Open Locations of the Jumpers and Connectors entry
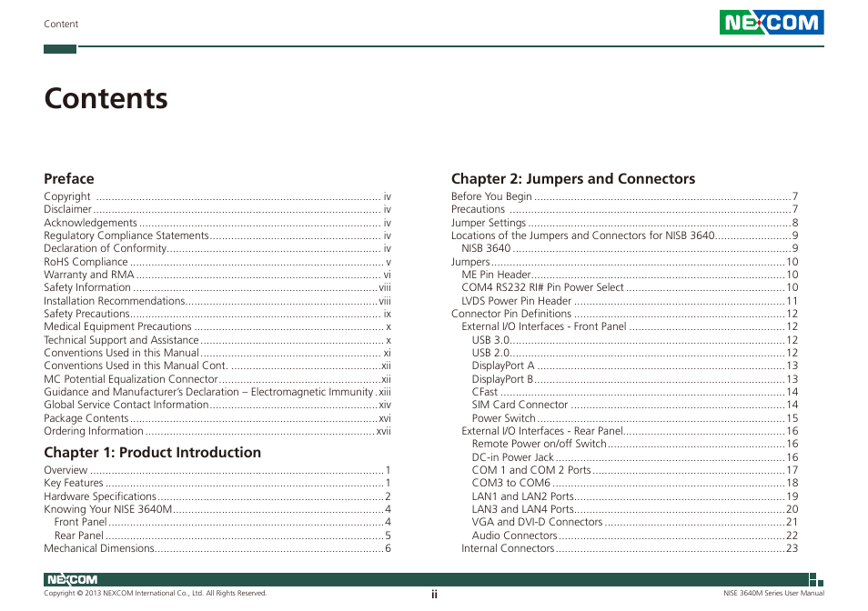 coord(624,235)
